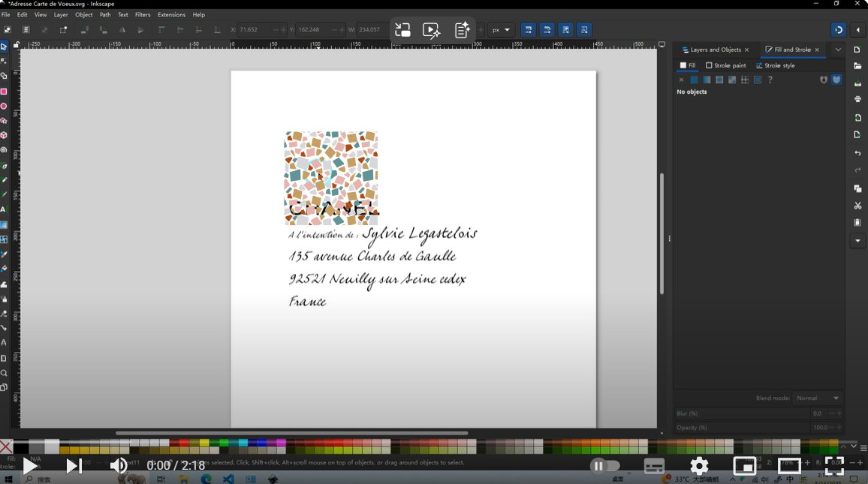Click the Select All toolbar icon
The height and width of the screenshot is (484, 868).
(x=8, y=30)
